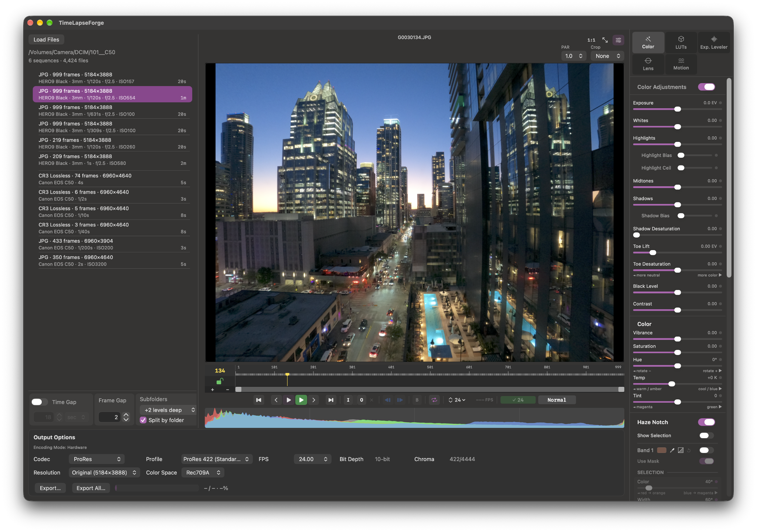The image size is (757, 532).
Task: Click Band 1 invert mask icon
Action: [x=680, y=450]
